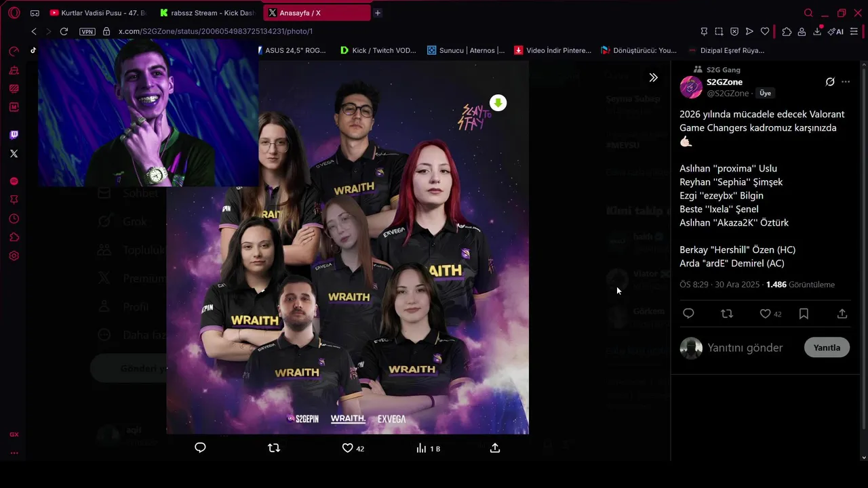Open the history clock sidebar icon
Image resolution: width=868 pixels, height=488 pixels.
(x=14, y=219)
